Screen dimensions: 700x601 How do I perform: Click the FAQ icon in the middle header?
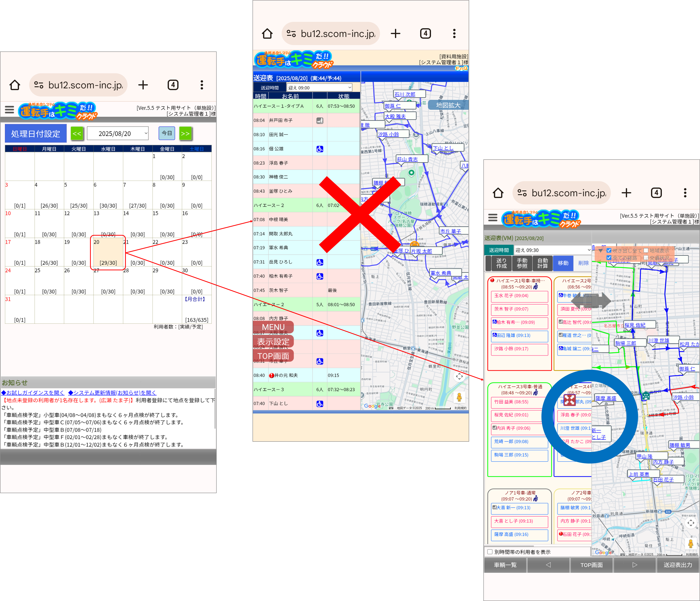click(x=461, y=69)
